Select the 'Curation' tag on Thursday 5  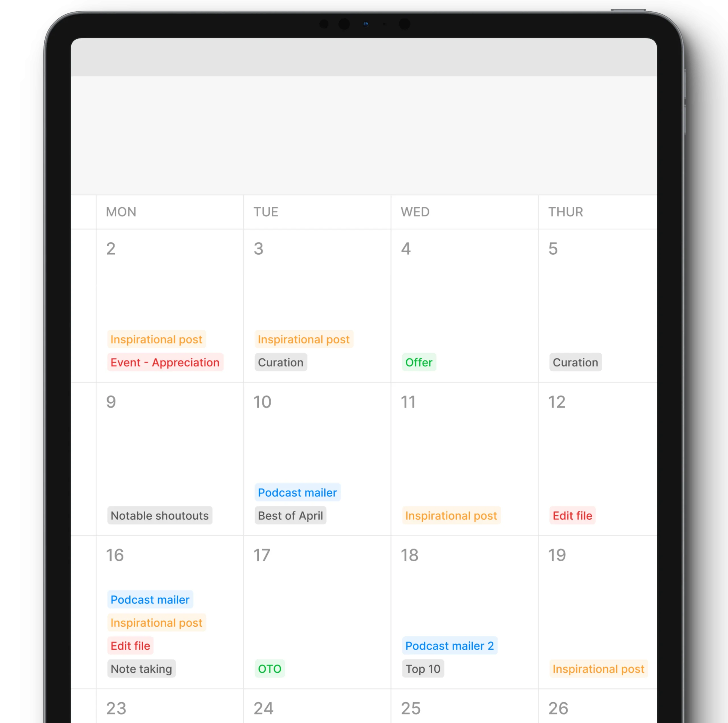pyautogui.click(x=576, y=362)
